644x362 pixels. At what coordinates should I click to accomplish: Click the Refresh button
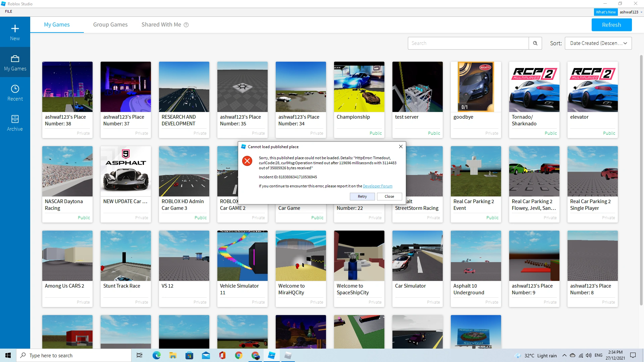coord(611,25)
